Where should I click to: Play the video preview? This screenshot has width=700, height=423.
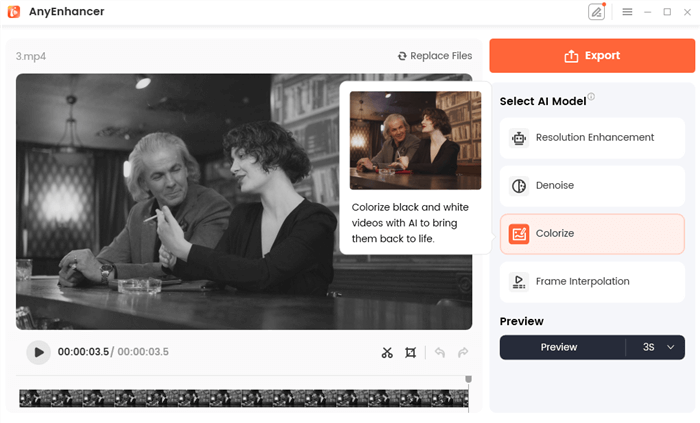coord(38,352)
